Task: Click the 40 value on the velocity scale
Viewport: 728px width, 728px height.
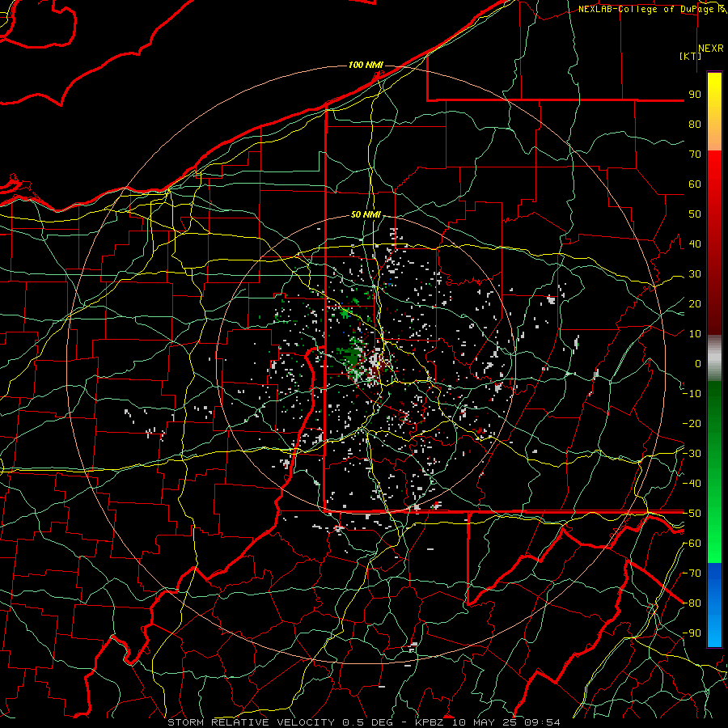Action: click(695, 243)
